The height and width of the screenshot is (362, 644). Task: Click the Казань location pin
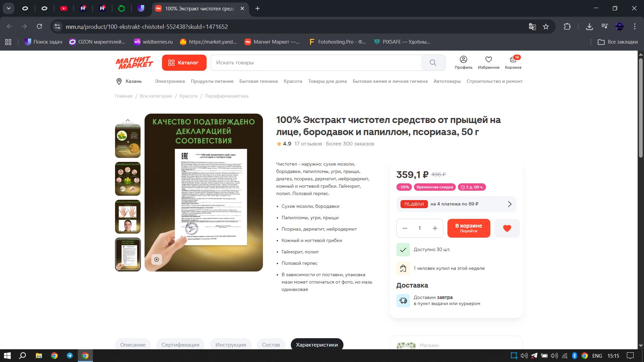click(119, 81)
